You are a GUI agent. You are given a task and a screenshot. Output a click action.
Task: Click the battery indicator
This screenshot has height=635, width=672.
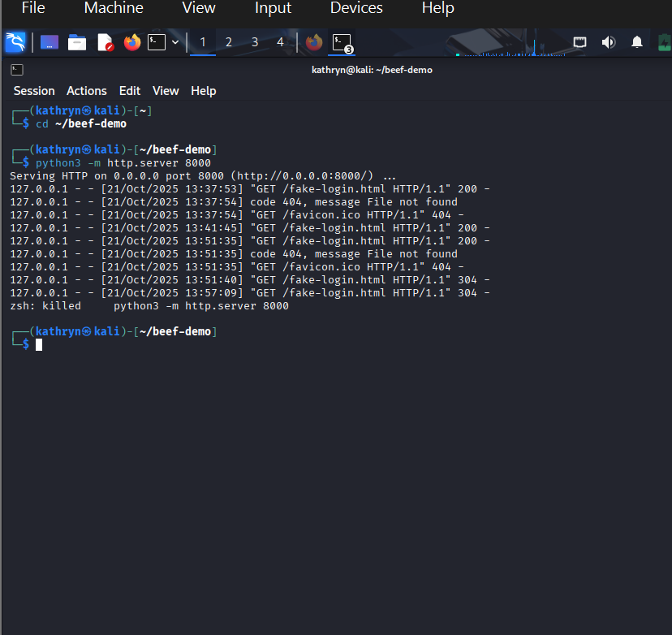664,41
